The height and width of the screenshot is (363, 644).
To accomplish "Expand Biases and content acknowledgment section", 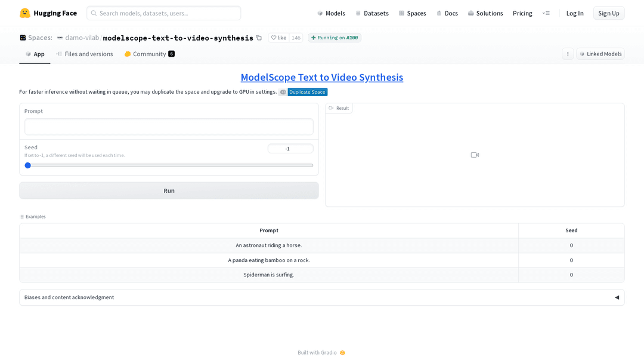I will pyautogui.click(x=322, y=297).
